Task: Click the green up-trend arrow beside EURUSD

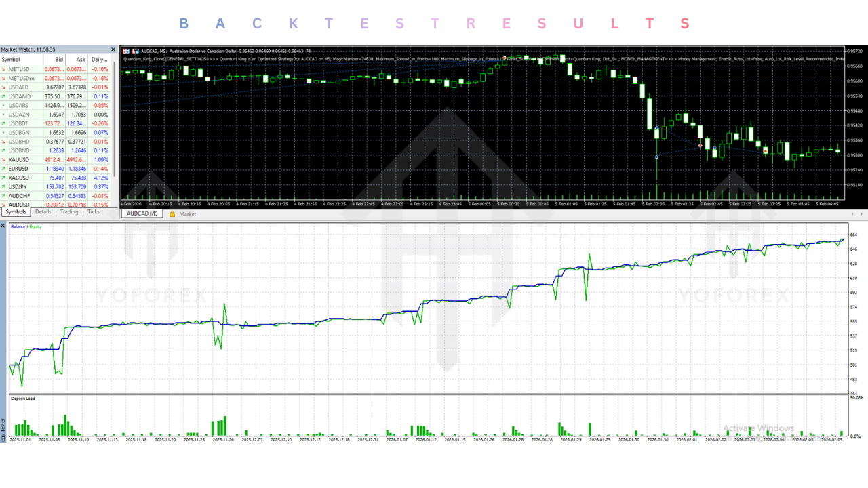Action: click(5, 169)
